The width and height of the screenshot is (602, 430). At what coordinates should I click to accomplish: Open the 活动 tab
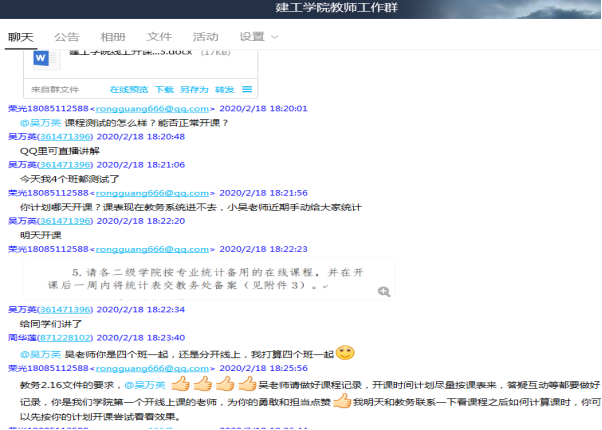point(205,37)
